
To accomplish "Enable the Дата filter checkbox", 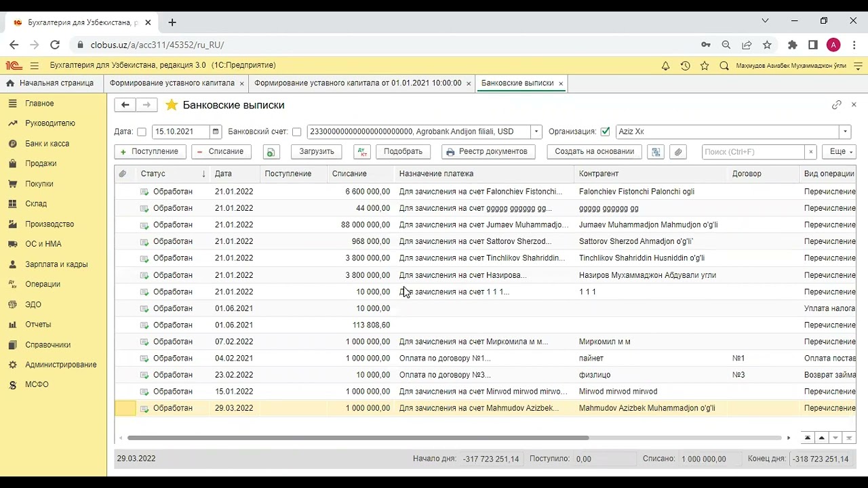I will coord(142,132).
